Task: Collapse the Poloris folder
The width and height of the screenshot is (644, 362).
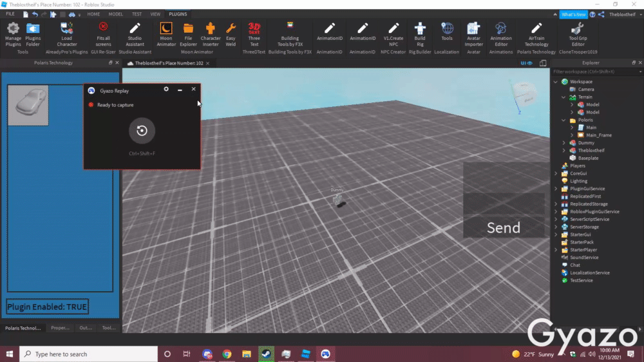Action: (563, 120)
